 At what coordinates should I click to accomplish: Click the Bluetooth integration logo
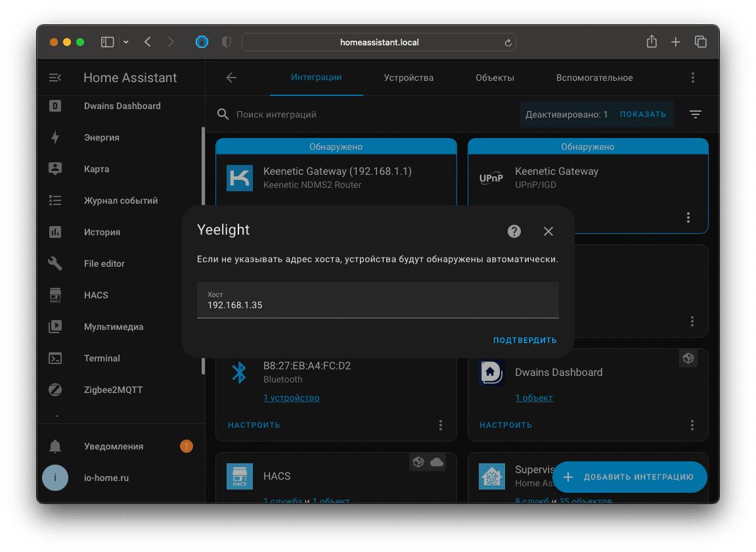click(x=239, y=373)
